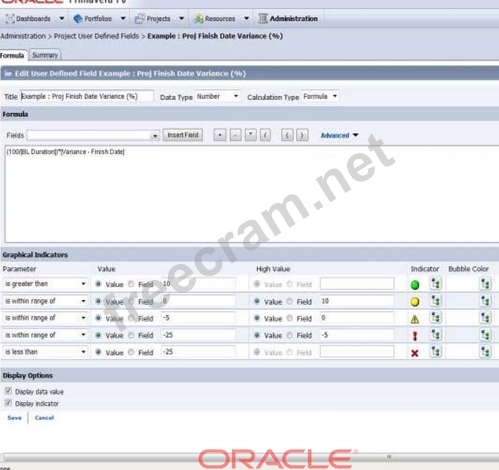Open indicator picker in 'is greater than' row
The image size is (499, 470).
pos(435,284)
